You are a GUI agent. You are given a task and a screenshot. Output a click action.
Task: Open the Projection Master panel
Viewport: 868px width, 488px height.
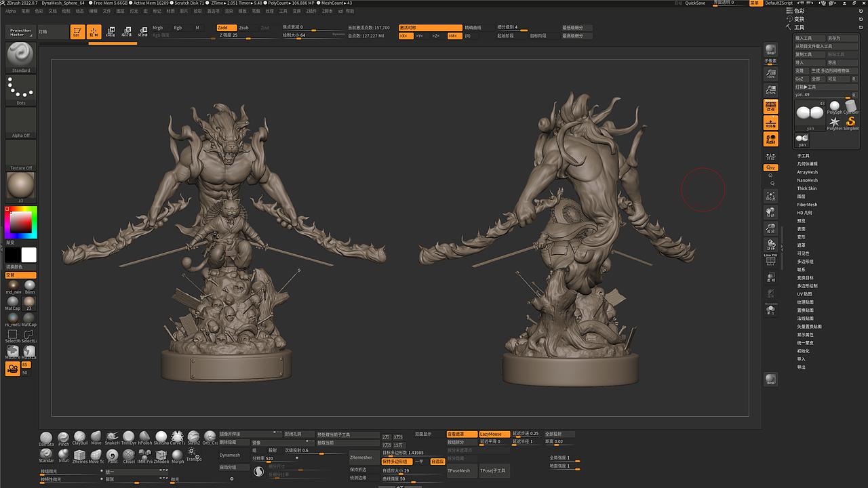[21, 32]
